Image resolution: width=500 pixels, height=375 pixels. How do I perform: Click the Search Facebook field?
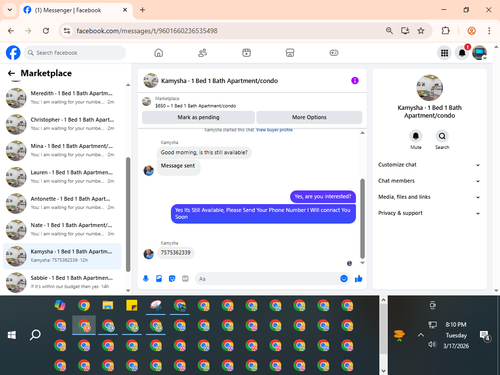75,53
